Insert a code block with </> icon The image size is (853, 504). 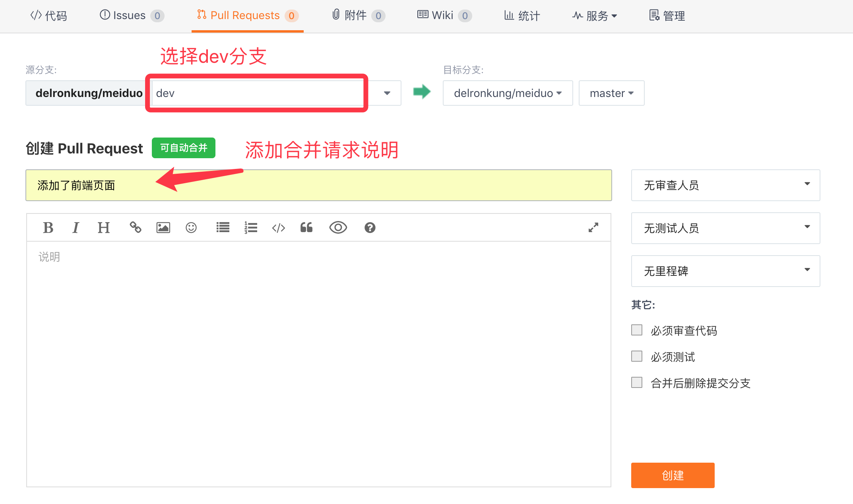click(279, 228)
